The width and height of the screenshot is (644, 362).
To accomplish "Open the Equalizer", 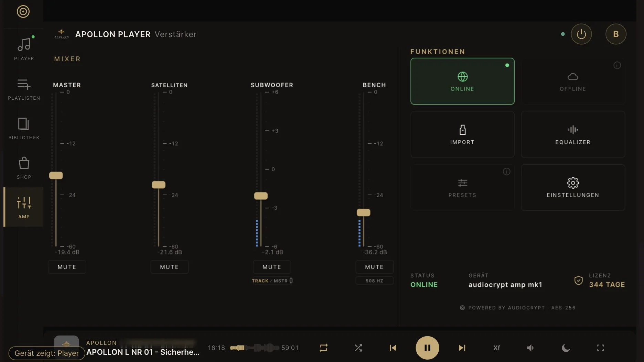I will point(573,134).
